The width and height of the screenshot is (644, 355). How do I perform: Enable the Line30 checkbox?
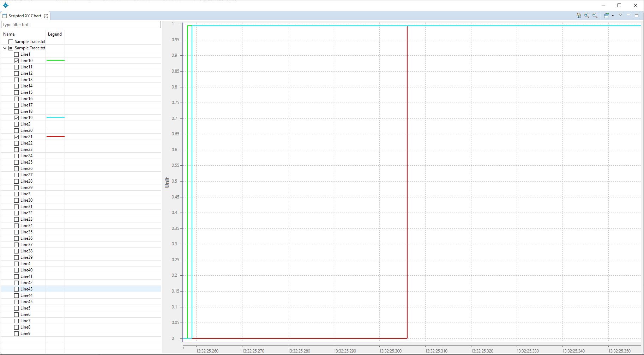[17, 200]
